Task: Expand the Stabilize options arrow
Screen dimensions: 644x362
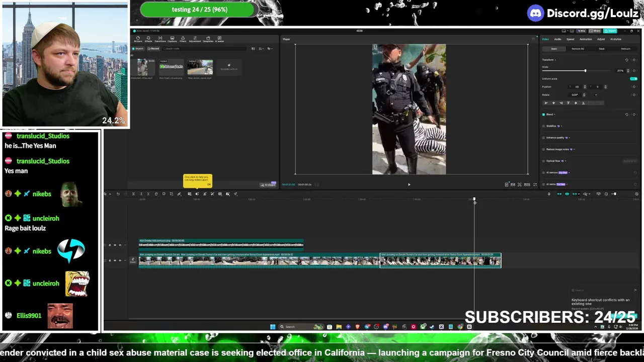Action: [x=561, y=126]
